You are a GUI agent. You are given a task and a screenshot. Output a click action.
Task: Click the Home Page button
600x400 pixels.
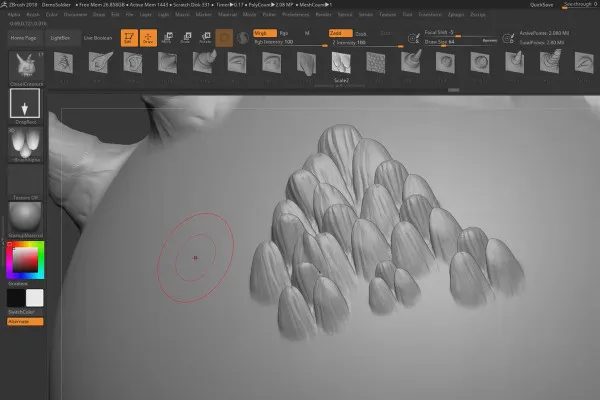point(23,38)
